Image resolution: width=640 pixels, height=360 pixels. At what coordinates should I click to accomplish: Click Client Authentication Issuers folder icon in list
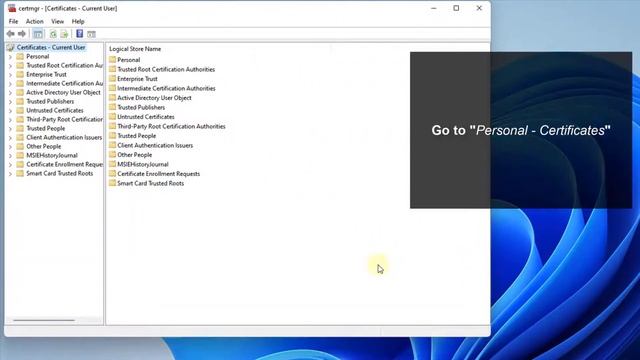click(x=113, y=145)
